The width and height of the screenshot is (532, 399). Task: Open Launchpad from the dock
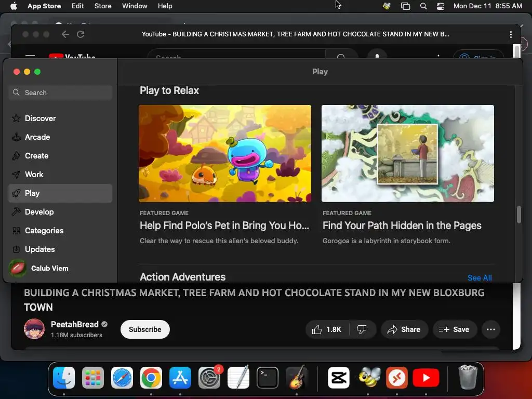coord(93,378)
